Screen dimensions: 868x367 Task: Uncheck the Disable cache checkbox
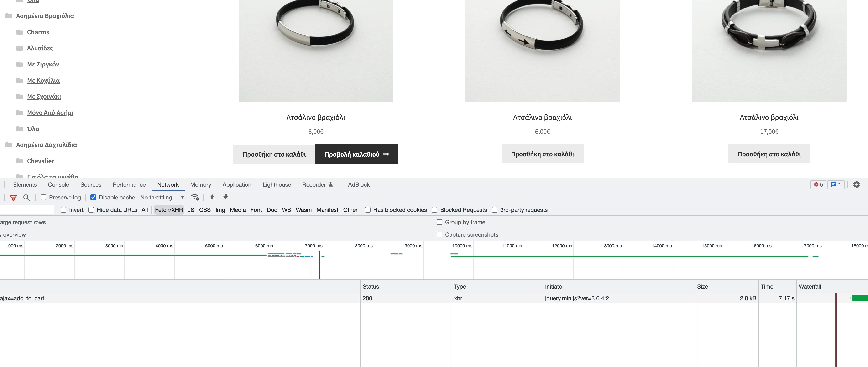(93, 198)
